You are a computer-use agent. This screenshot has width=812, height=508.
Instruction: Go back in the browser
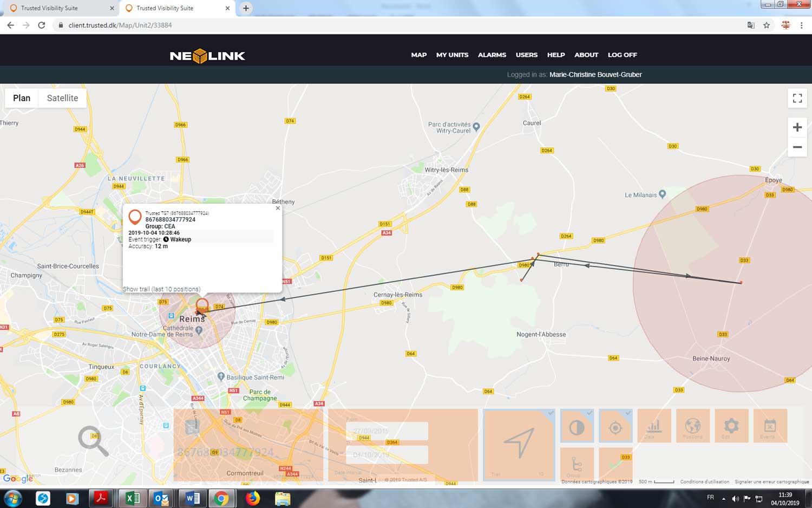click(10, 25)
